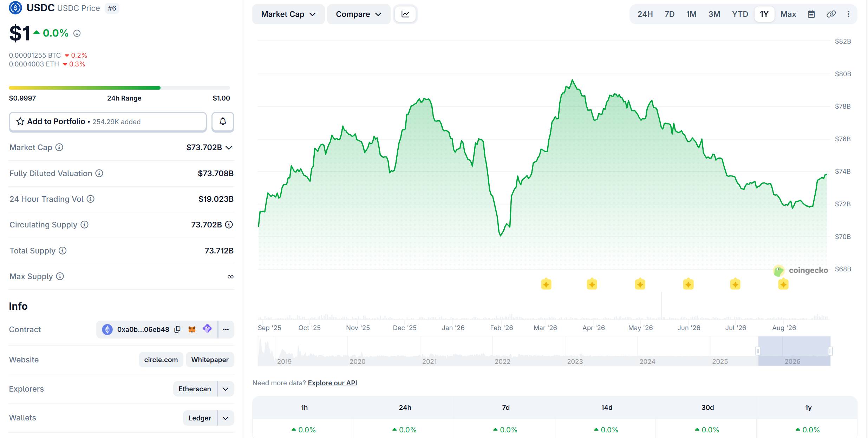The height and width of the screenshot is (438, 868).
Task: Expand the Explorers dropdown arrow
Action: [226, 389]
